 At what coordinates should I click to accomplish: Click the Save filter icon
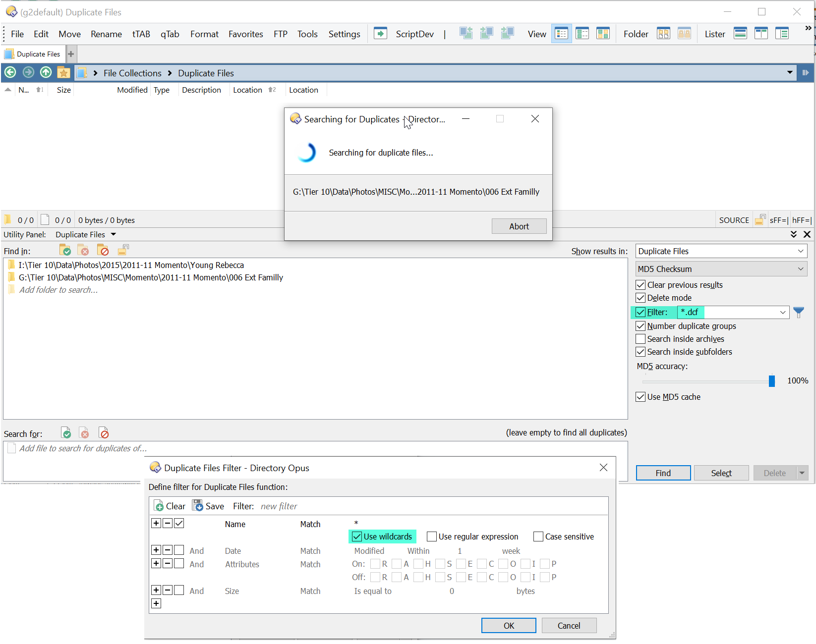198,506
